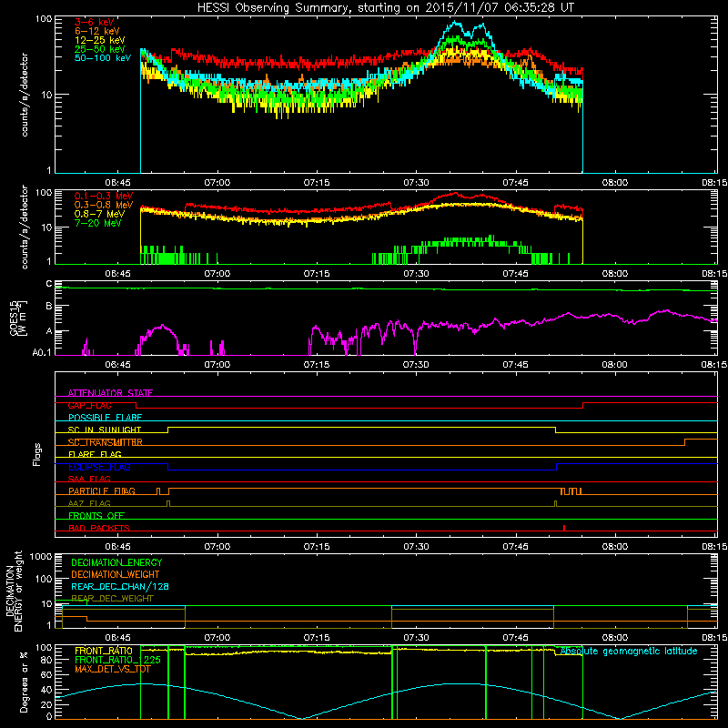Click the DECIMATION_ENERGY legend label
The width and height of the screenshot is (728, 728).
click(x=116, y=562)
